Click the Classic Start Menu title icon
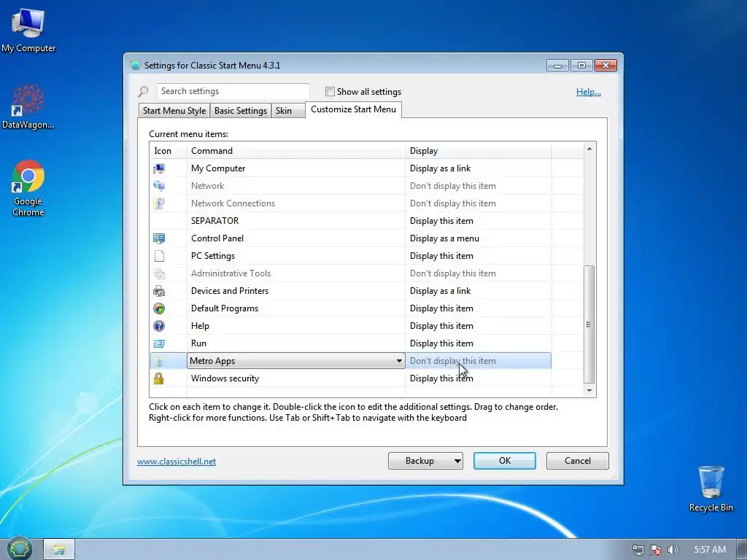This screenshot has width=747, height=560. [x=136, y=65]
